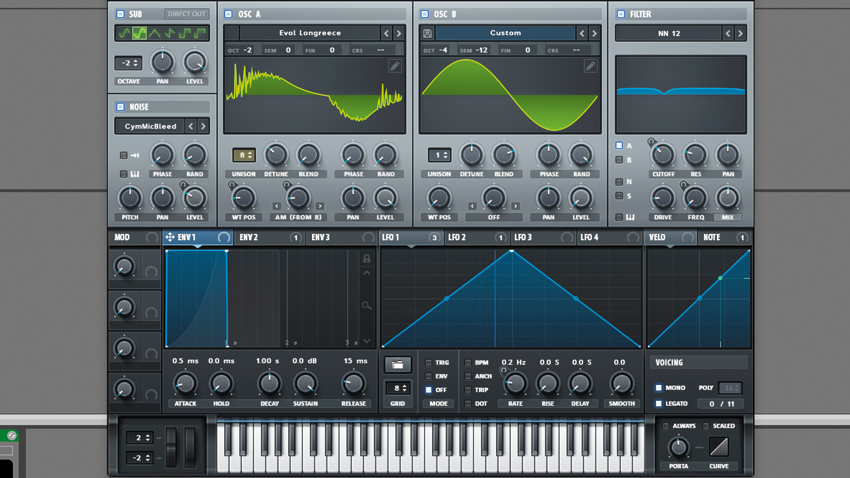Viewport: 850px width, 478px height.
Task: Switch to the ENV 2 tab
Action: point(268,237)
